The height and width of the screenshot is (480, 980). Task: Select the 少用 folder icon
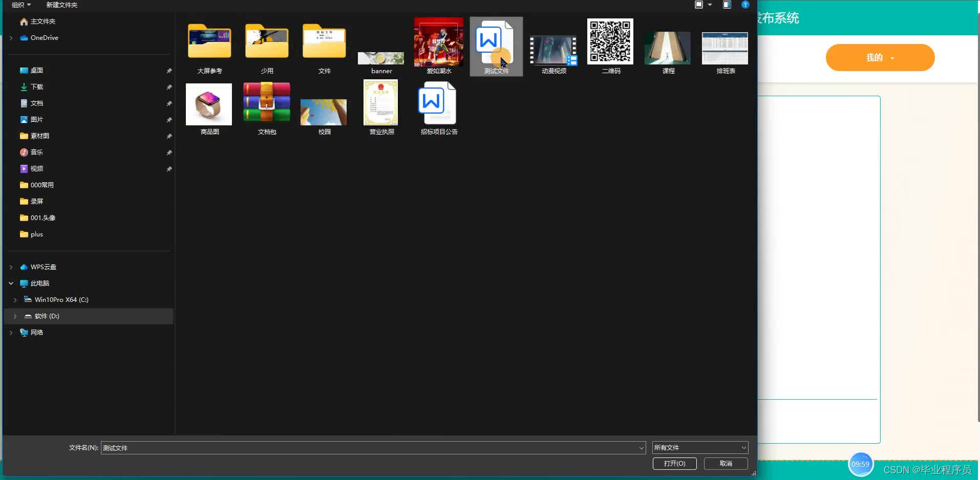click(x=267, y=42)
